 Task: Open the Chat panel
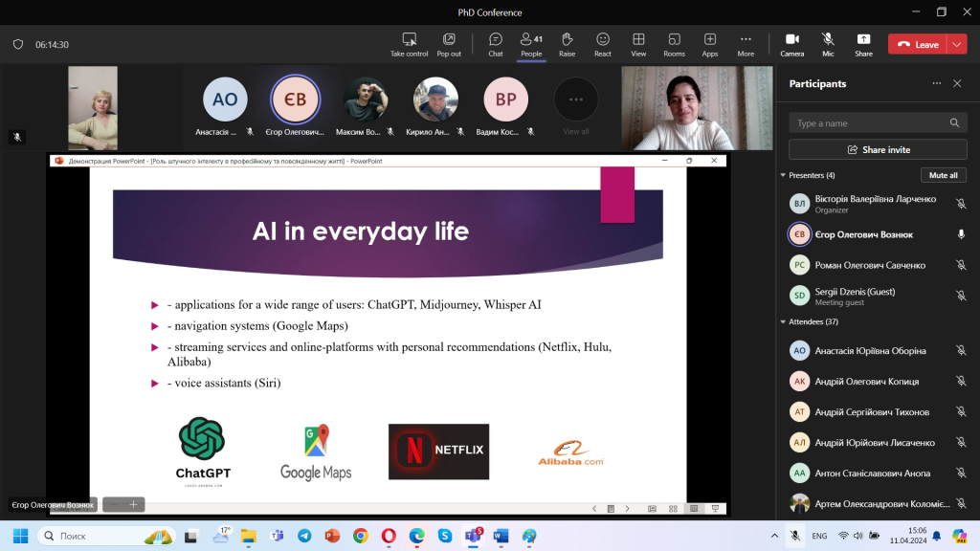(496, 43)
